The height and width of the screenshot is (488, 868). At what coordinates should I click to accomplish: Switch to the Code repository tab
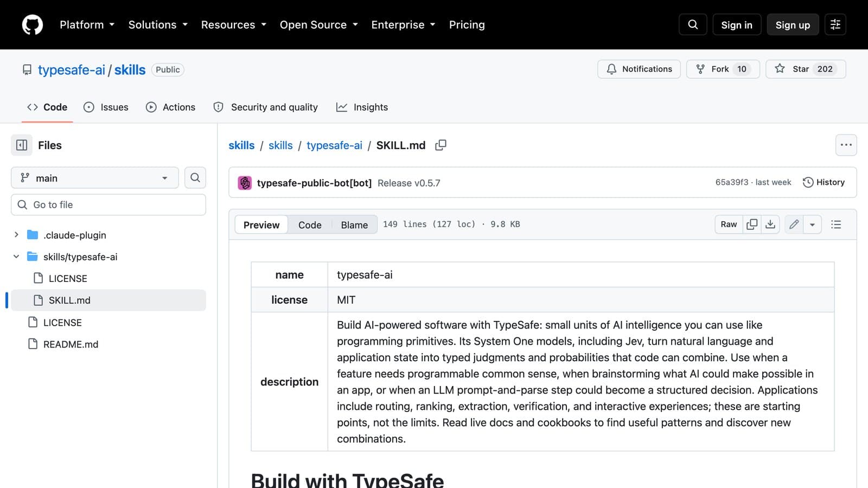[x=47, y=107]
